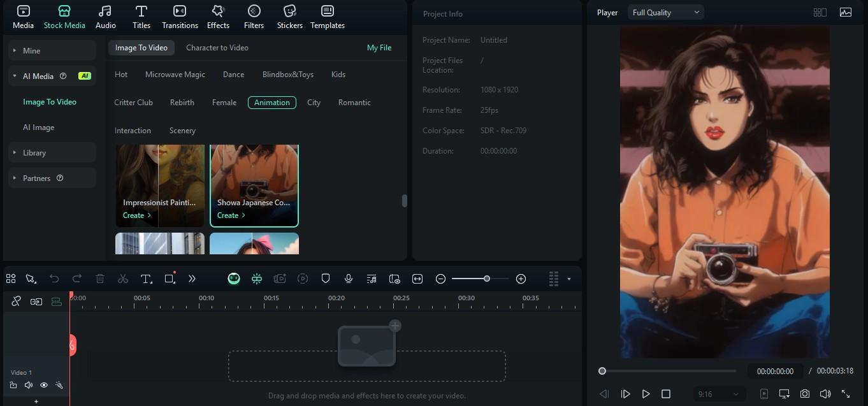Click the AI Media help icon
This screenshot has width=868, height=406.
tap(63, 76)
